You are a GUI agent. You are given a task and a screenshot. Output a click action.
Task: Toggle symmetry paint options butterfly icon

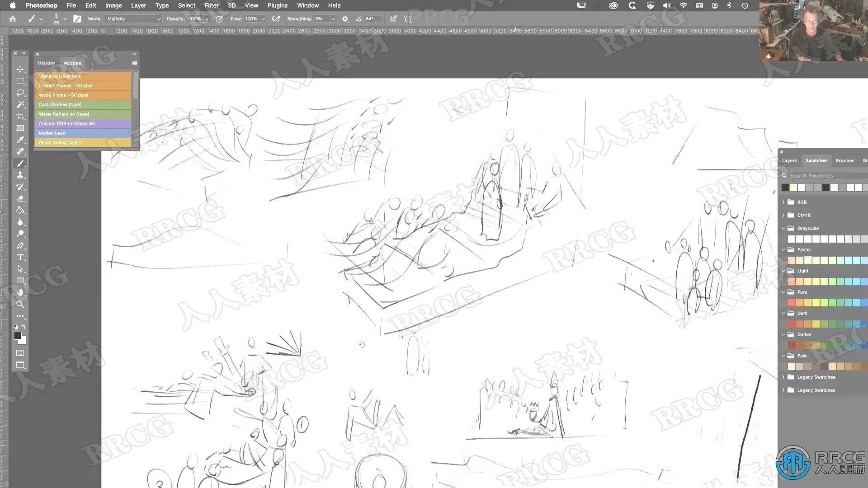[x=408, y=19]
